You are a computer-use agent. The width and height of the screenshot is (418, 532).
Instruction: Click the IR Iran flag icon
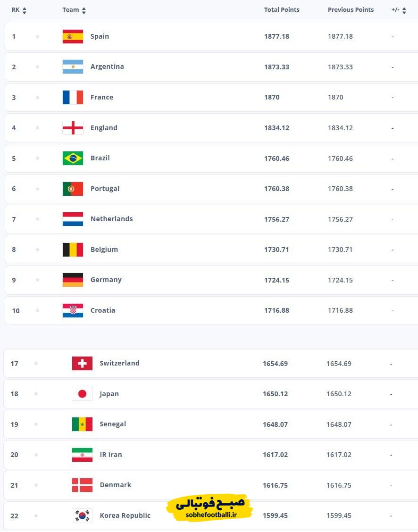click(82, 455)
